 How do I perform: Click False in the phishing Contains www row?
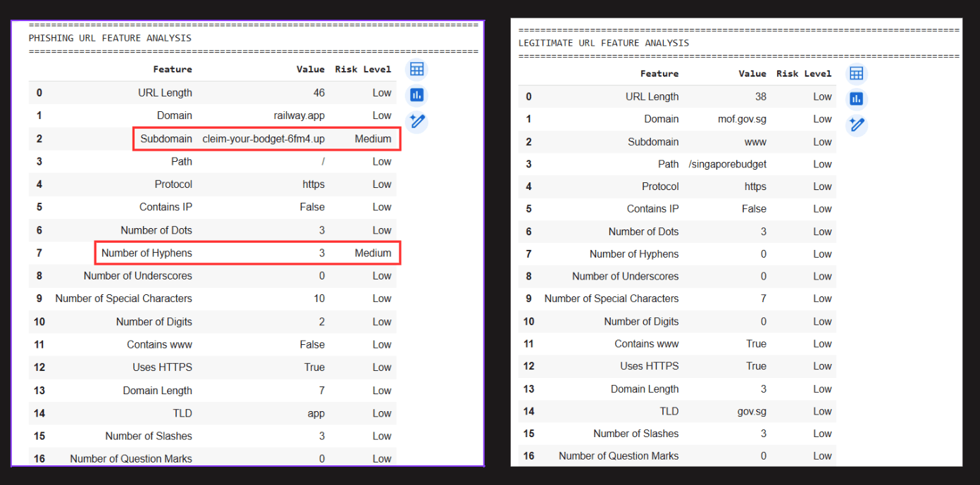click(x=312, y=344)
